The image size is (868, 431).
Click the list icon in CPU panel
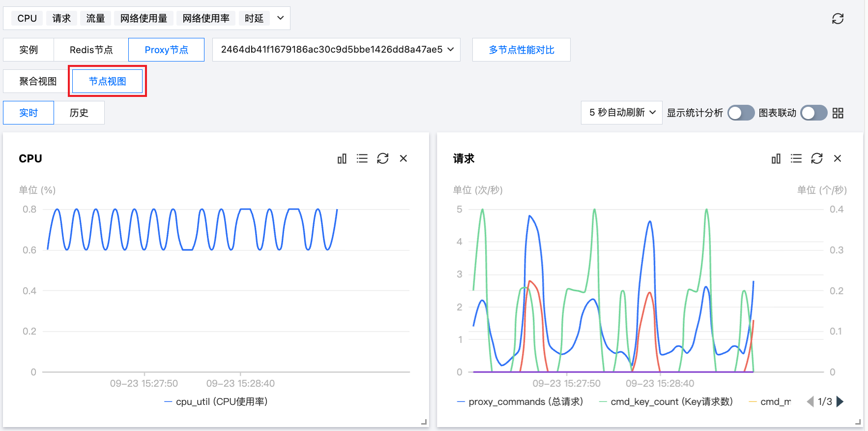(362, 158)
